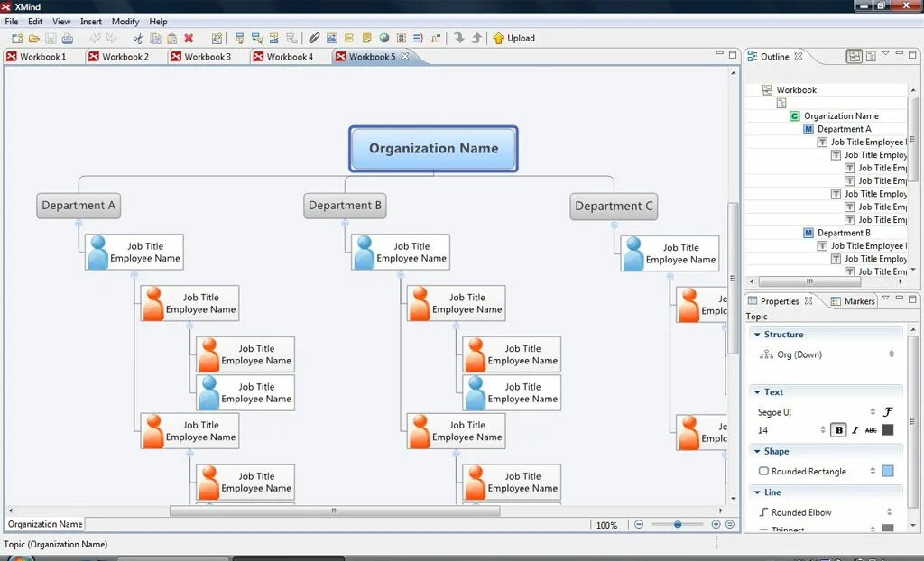Click the Insert Topic Before toolbar icon
Viewport: 924px width, 561px height.
coord(274,38)
